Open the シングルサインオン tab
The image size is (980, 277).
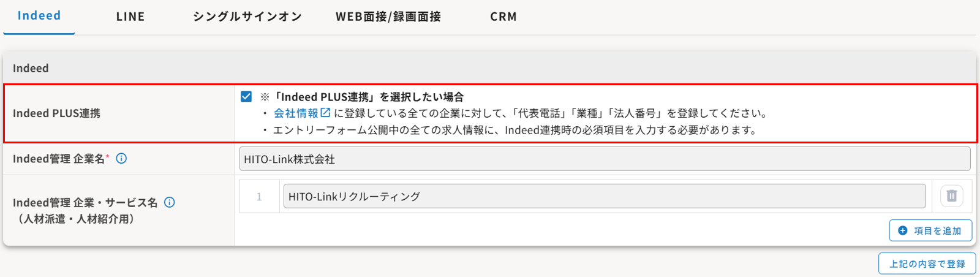tap(247, 17)
